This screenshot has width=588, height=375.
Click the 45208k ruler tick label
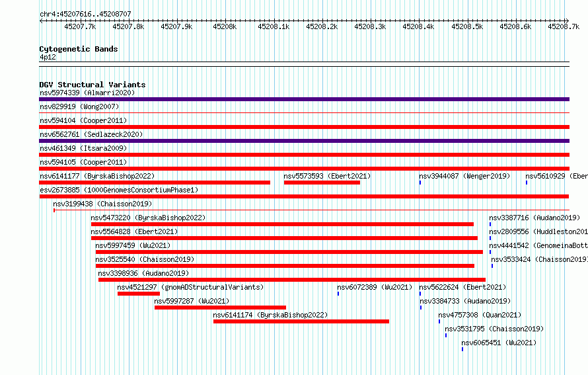point(225,26)
